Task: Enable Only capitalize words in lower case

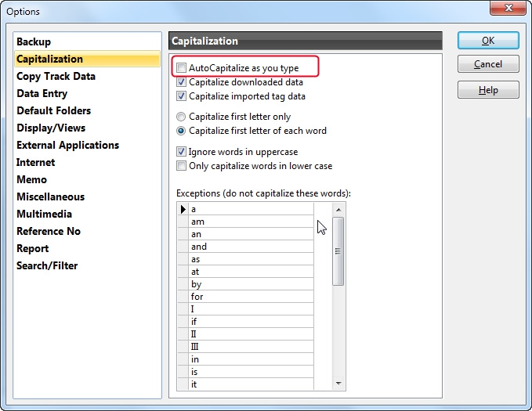Action: pyautogui.click(x=182, y=166)
